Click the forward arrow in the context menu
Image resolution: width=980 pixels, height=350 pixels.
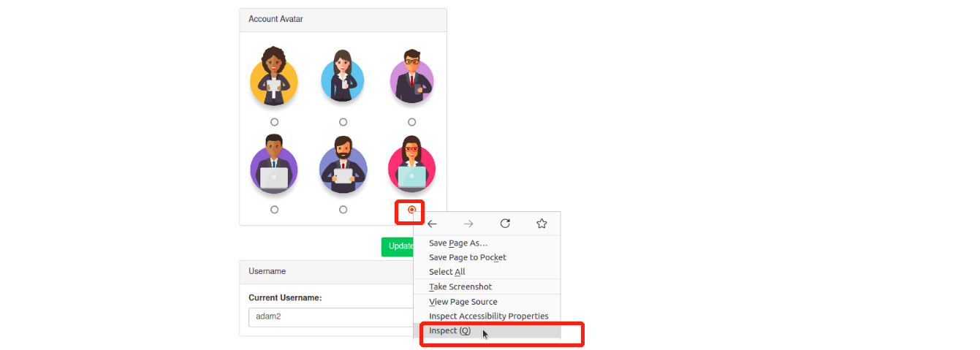tap(468, 224)
